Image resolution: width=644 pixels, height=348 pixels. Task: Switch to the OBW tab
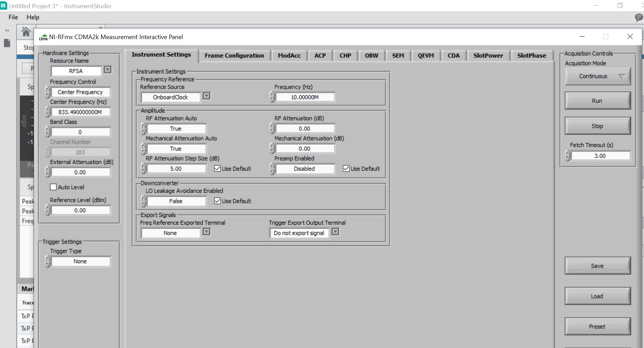pos(372,56)
